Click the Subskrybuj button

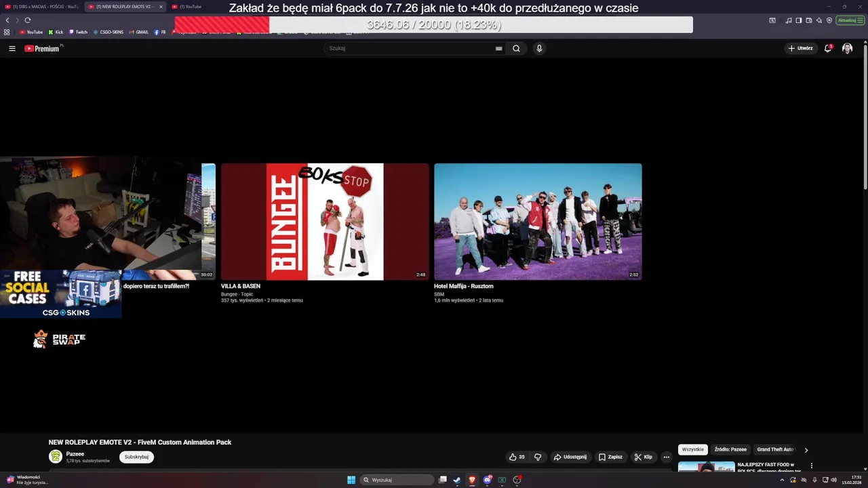136,457
